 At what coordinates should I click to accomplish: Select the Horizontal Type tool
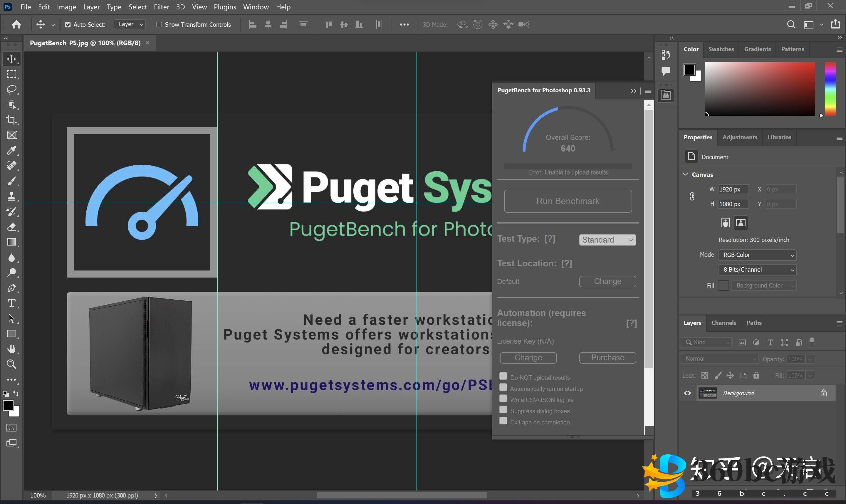coord(11,303)
